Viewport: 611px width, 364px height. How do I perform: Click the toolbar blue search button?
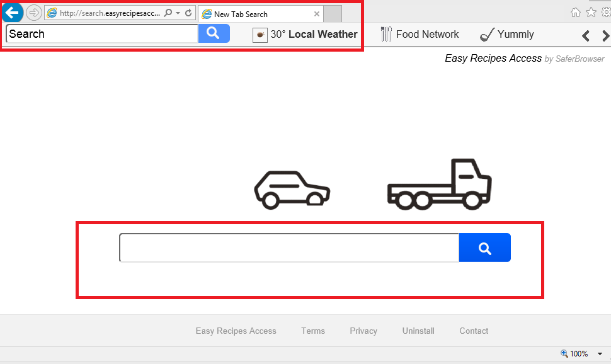[214, 33]
